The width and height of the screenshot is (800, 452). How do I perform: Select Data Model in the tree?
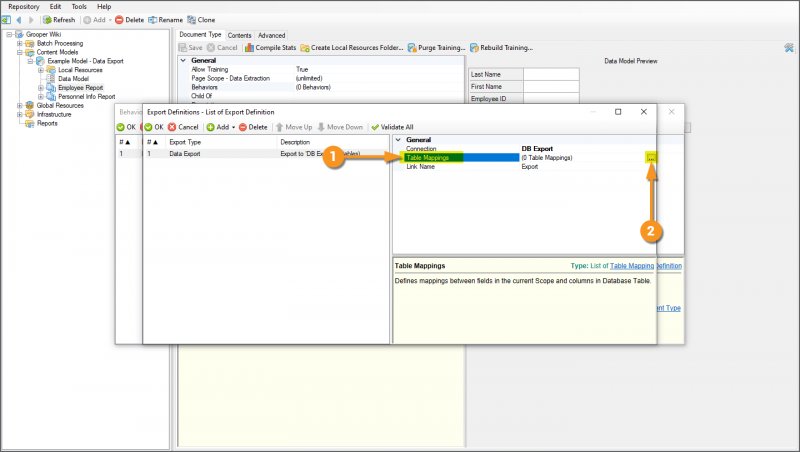click(73, 79)
